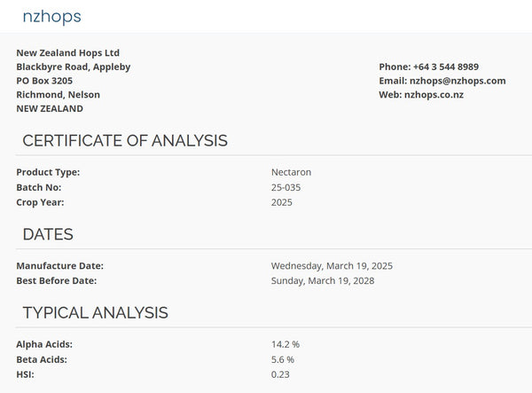Click the best before date Sunday, March 19, 2028
532x393 pixels.
[x=323, y=280]
